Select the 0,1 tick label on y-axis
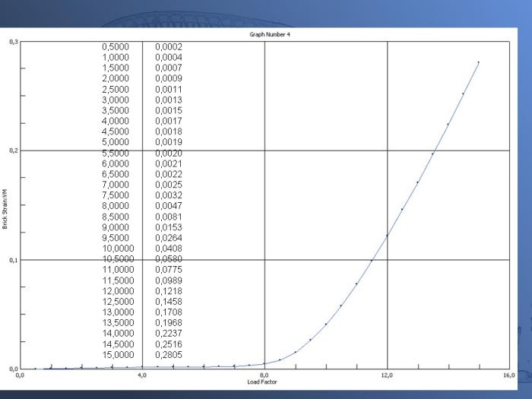The height and width of the screenshot is (399, 532). [14, 260]
